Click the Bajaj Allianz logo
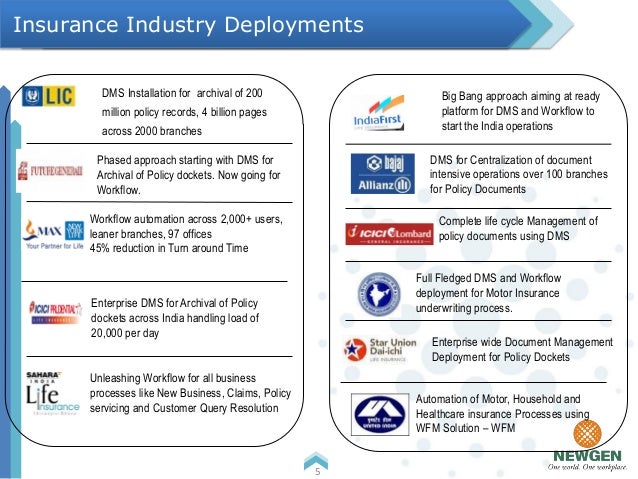The image size is (638, 479). click(x=382, y=173)
